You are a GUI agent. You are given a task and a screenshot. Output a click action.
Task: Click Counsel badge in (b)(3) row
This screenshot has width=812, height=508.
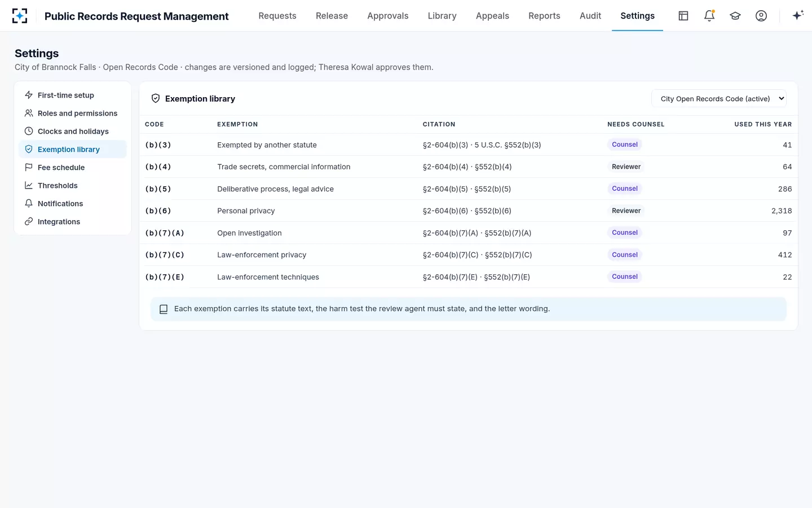point(625,144)
